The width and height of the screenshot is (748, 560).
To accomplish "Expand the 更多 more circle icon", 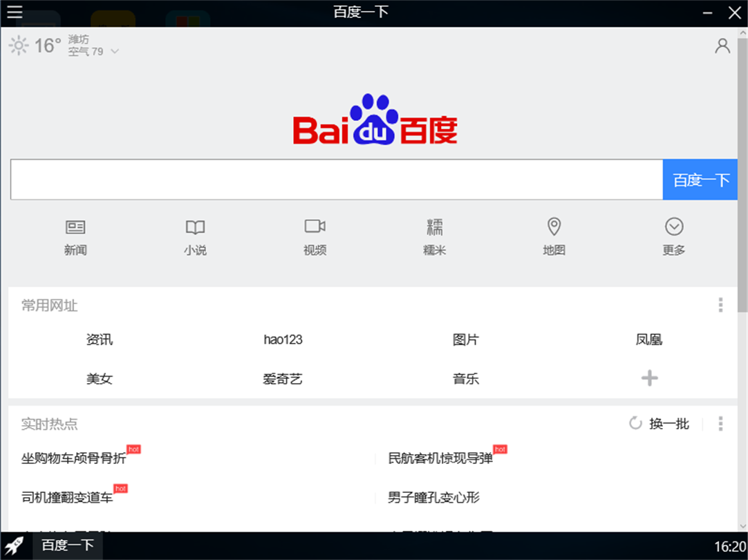I will pos(674,227).
